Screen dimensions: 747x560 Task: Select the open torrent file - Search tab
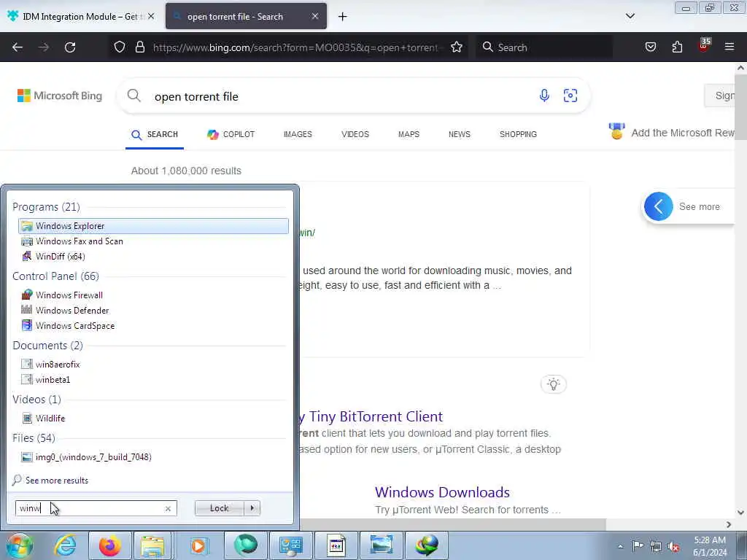[x=246, y=16]
